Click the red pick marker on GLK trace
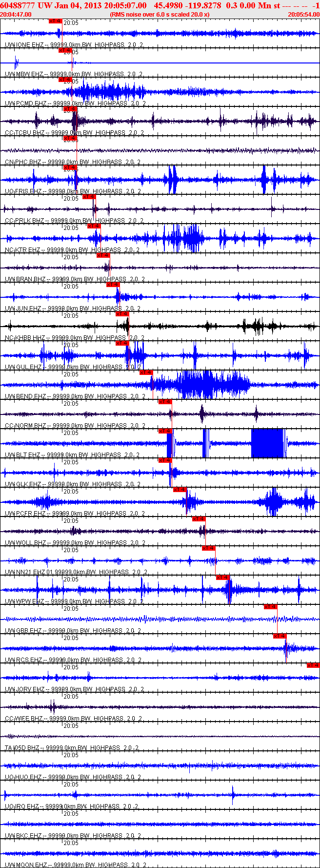Image resolution: width=320 pixels, height=868 pixels. click(165, 460)
